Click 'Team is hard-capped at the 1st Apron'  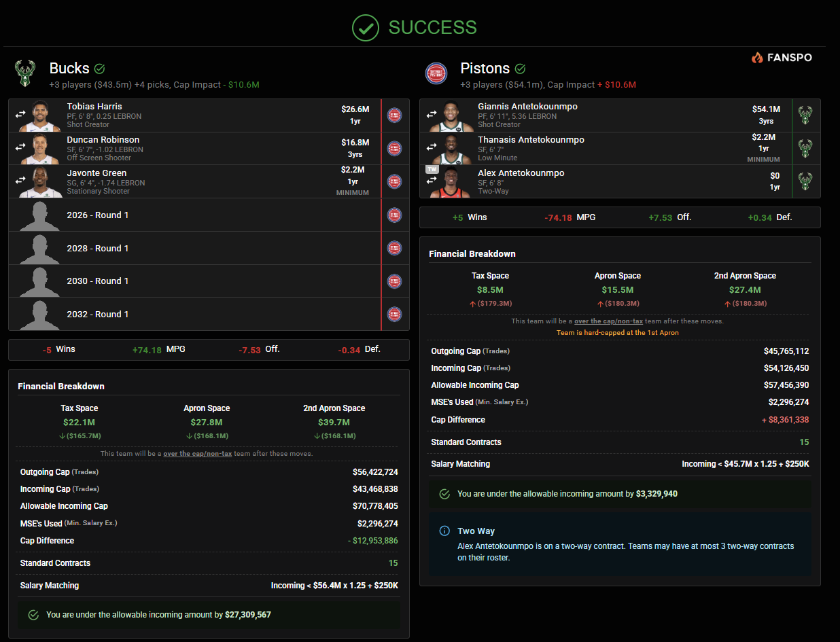tap(617, 333)
